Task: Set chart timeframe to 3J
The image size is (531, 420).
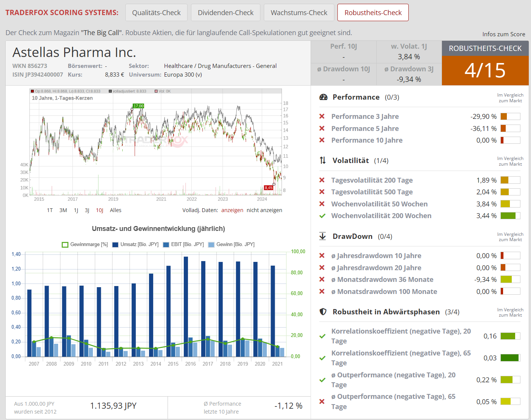Action: click(x=87, y=210)
